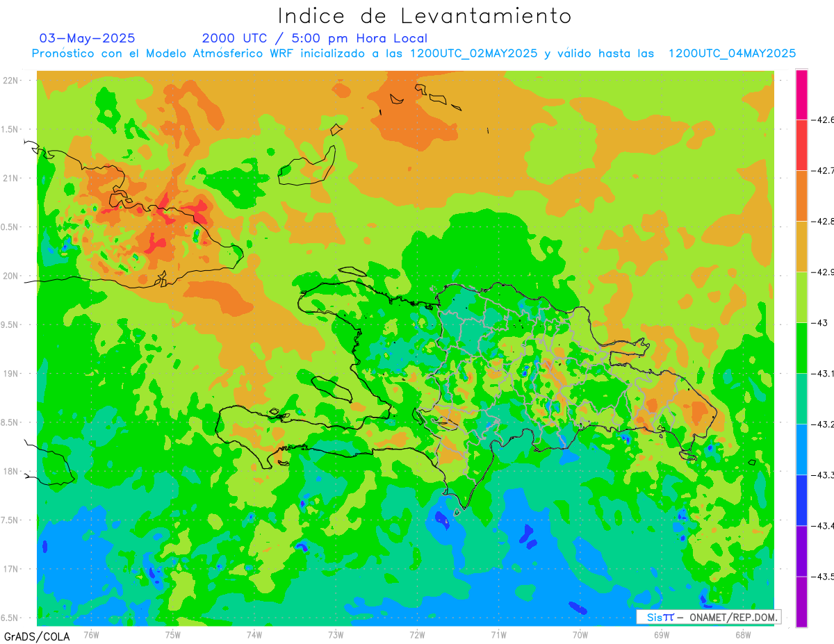Pick the dark blue segment between -43.3 and -43.4
Image resolution: width=834 pixels, height=644 pixels.
(x=801, y=500)
